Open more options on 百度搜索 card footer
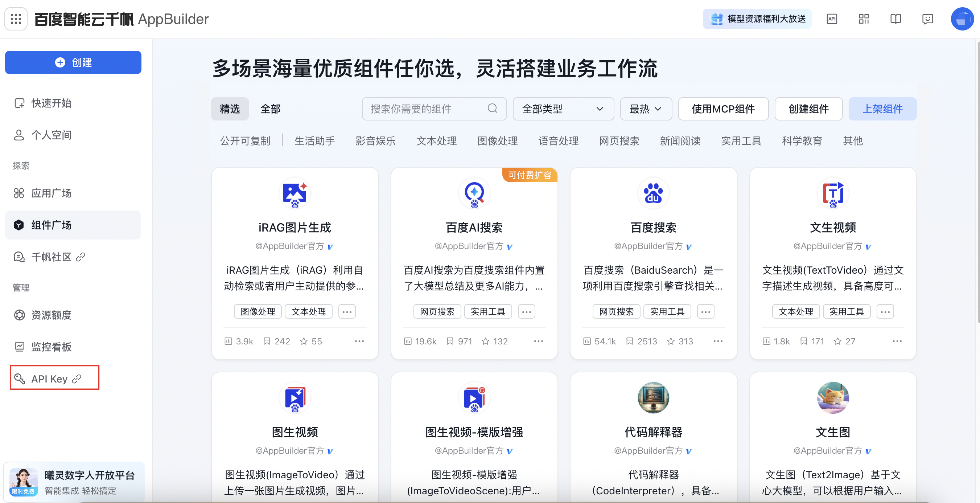The width and height of the screenshot is (980, 503). coord(718,341)
